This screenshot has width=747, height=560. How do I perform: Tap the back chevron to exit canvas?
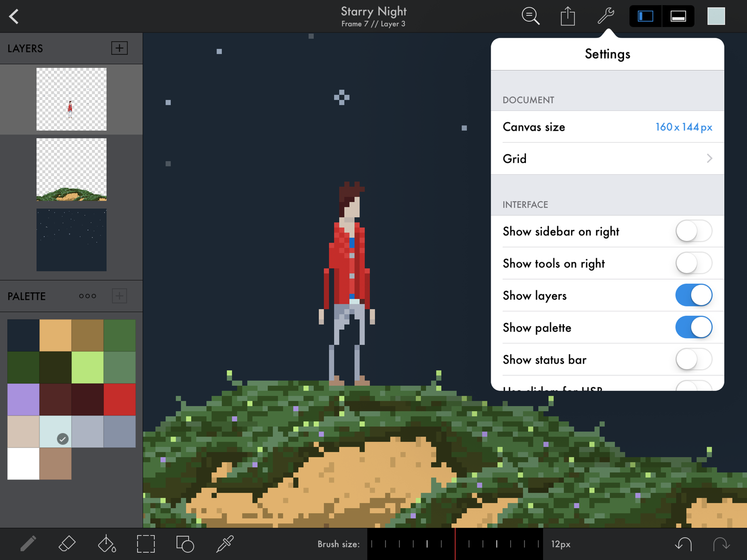(x=13, y=16)
